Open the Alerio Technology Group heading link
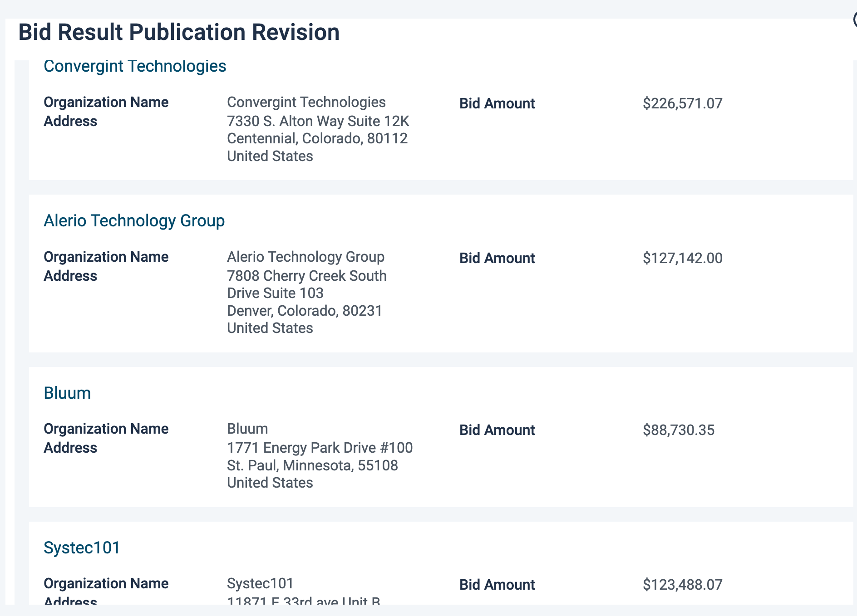The width and height of the screenshot is (857, 616). pos(134,221)
